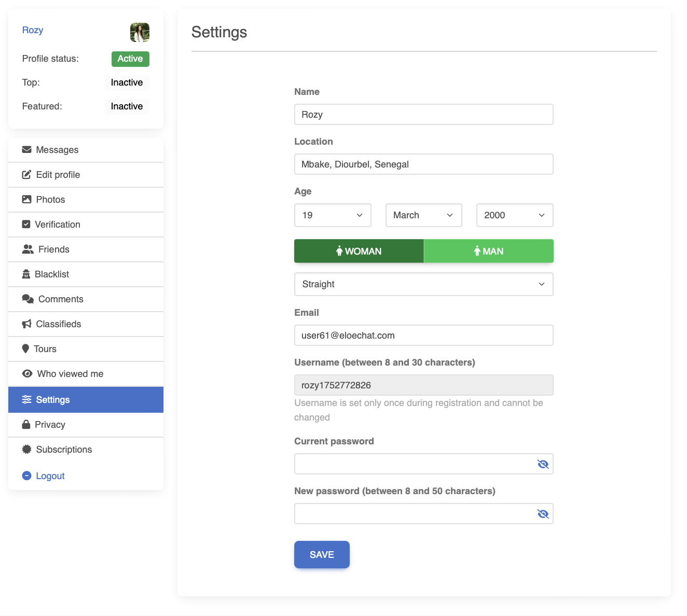Show new password with eye icon

(543, 514)
